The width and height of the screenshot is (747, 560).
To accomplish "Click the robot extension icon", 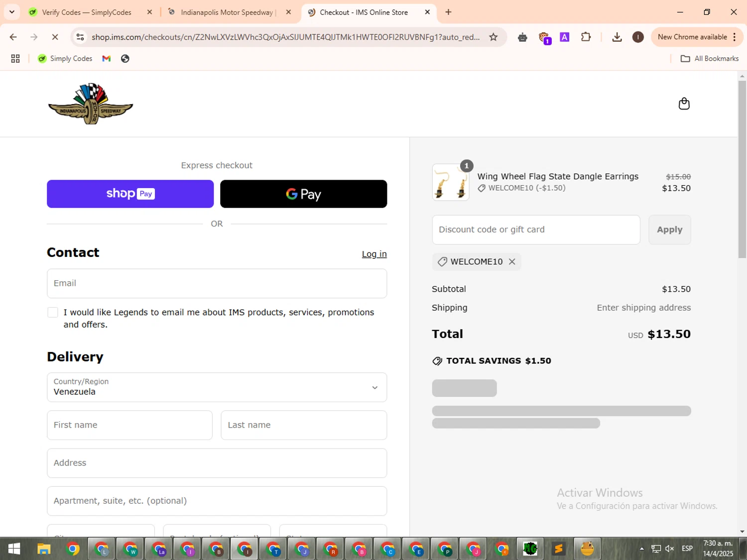I will (522, 37).
